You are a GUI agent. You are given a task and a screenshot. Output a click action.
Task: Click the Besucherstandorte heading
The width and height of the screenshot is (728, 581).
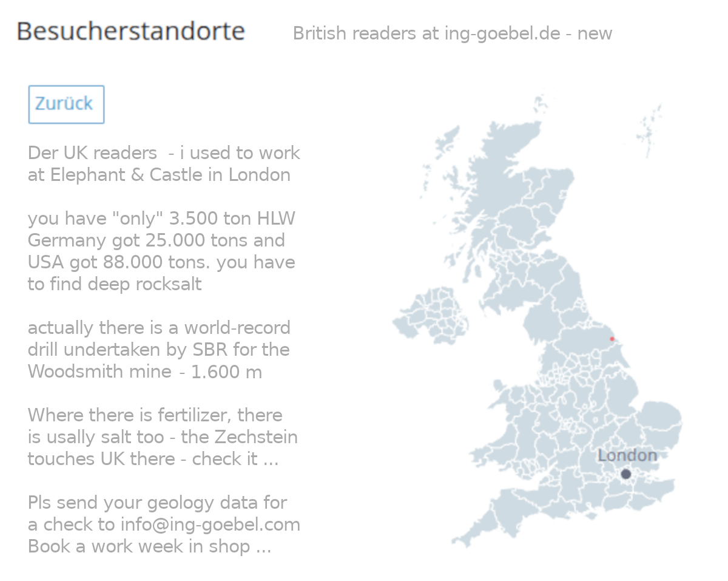131,32
